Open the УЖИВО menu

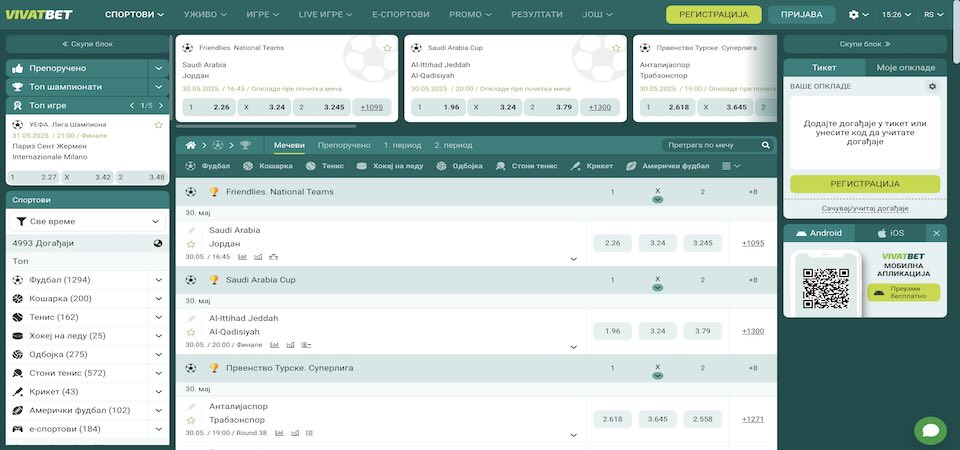(x=205, y=14)
